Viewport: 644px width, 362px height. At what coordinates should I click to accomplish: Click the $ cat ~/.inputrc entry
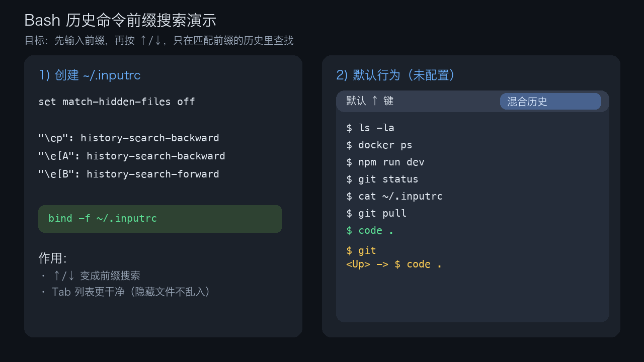(x=394, y=196)
